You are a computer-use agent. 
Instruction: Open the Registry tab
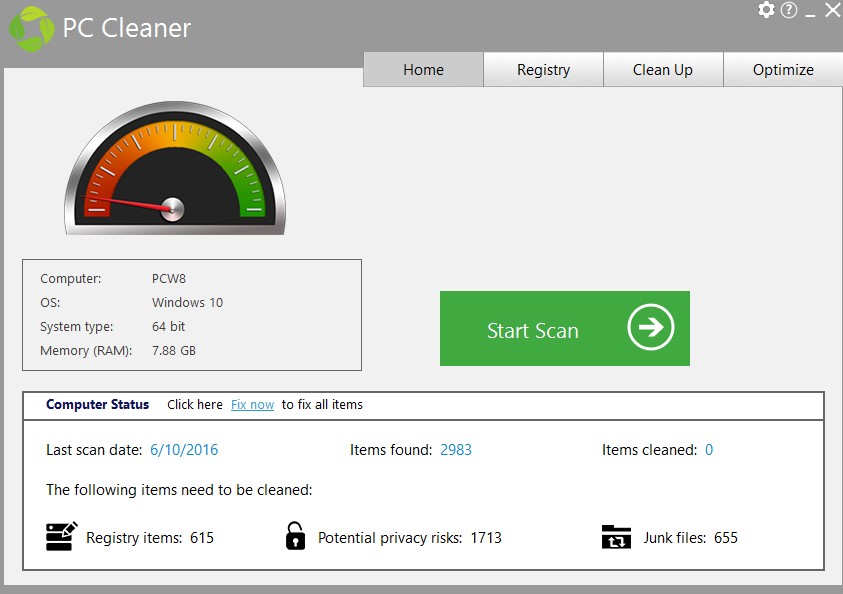pyautogui.click(x=543, y=69)
